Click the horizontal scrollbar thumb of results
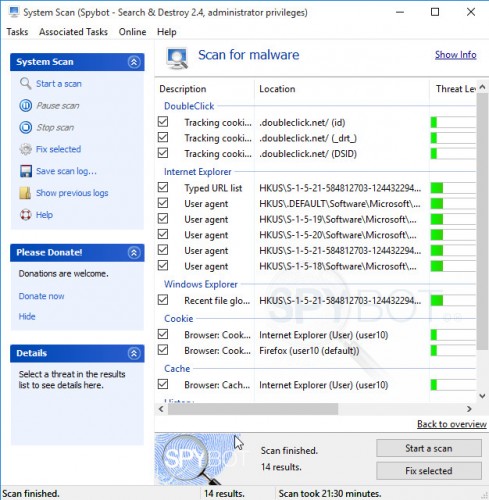This screenshot has width=489, height=500. (253, 409)
